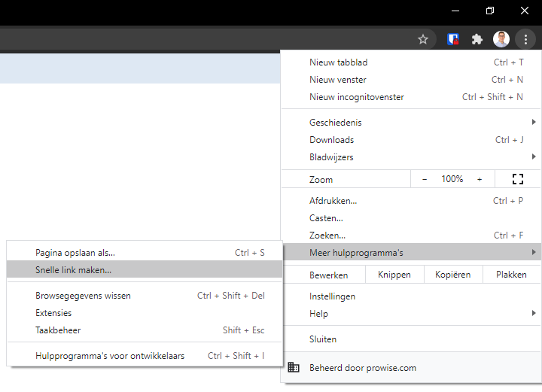This screenshot has width=542, height=392.
Task: Open Taakbeheer from the submenu
Action: pyautogui.click(x=58, y=330)
